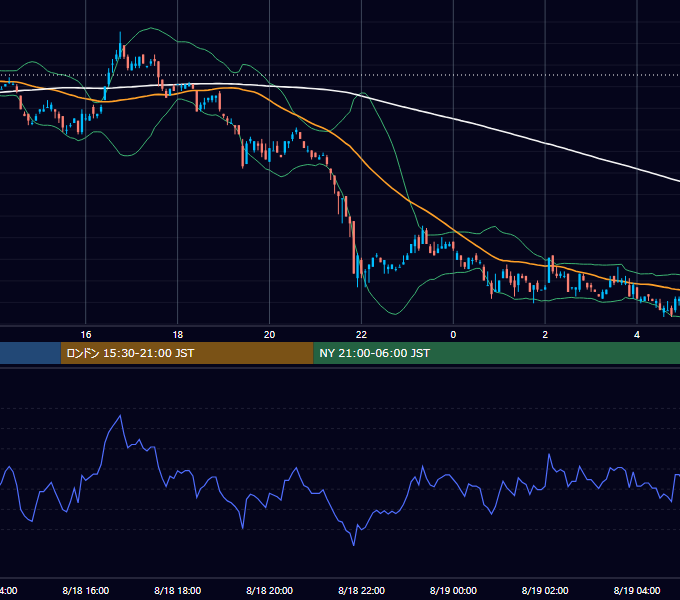This screenshot has width=680, height=600.
Task: Click the London session band 15:30-21:00 JST
Action: [x=187, y=353]
